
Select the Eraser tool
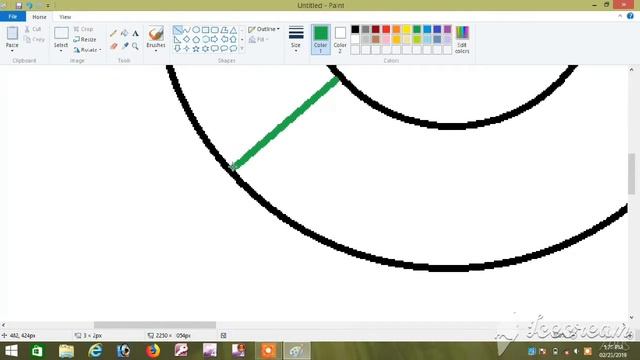(113, 46)
